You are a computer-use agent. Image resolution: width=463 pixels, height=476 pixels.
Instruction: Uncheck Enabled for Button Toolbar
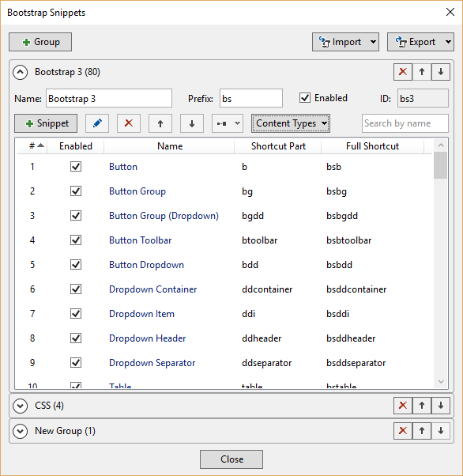[76, 240]
